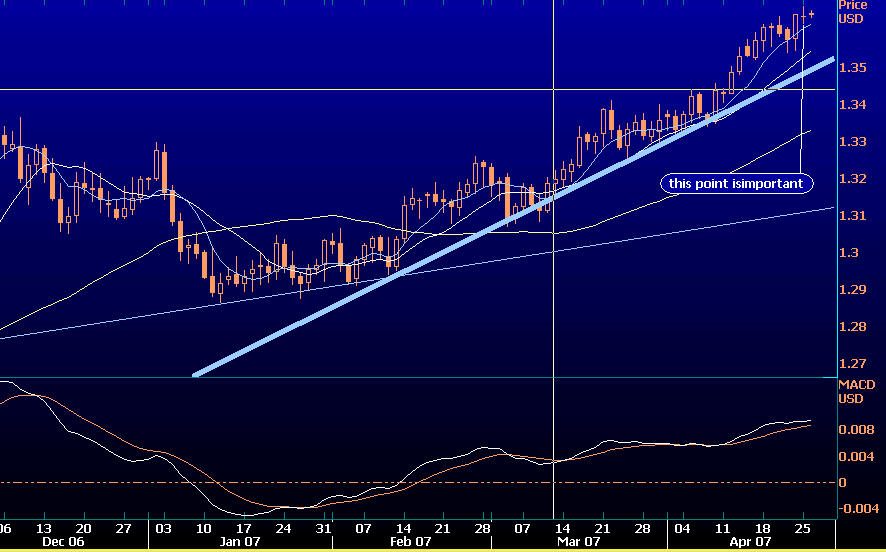Click the 13 date tick in December
The height and width of the screenshot is (552, 886).
[44, 528]
